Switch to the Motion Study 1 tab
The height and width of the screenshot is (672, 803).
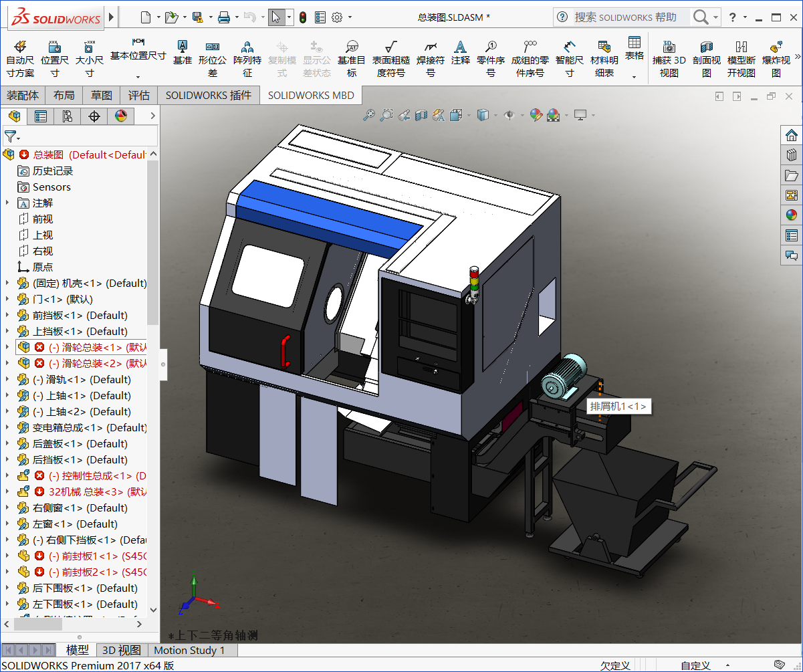pyautogui.click(x=189, y=650)
